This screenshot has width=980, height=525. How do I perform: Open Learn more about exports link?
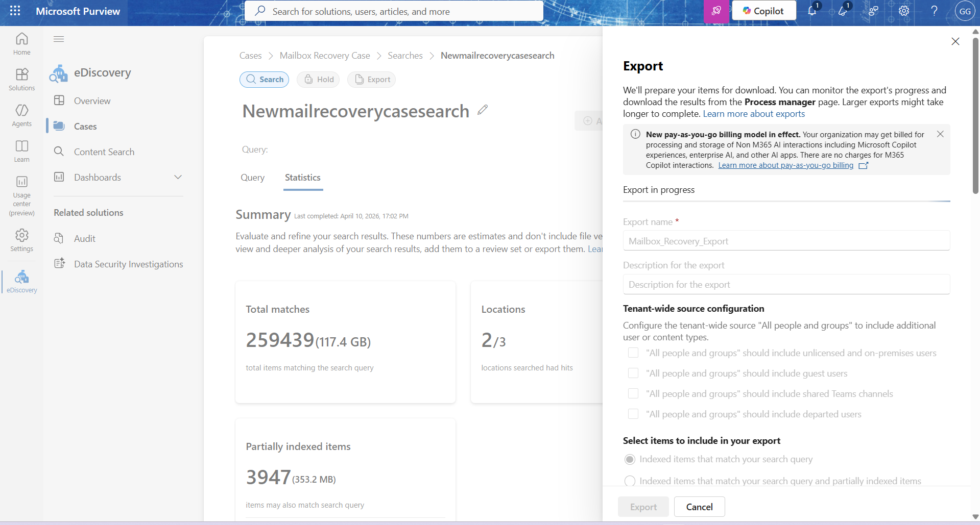pos(754,114)
